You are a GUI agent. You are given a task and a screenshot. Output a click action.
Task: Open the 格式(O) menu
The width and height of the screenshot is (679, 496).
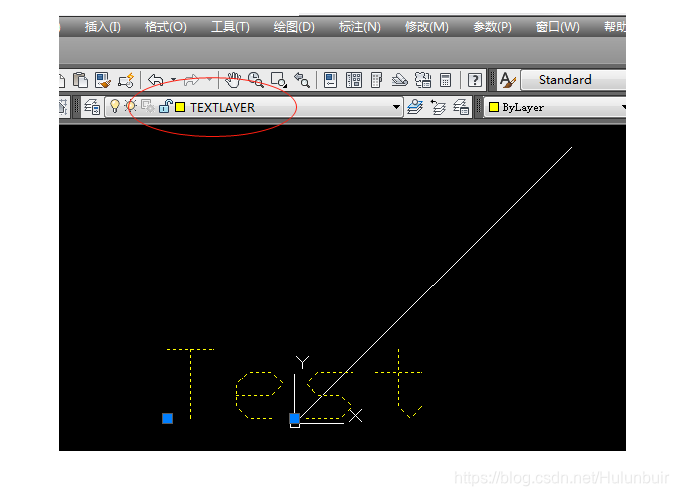(x=166, y=27)
